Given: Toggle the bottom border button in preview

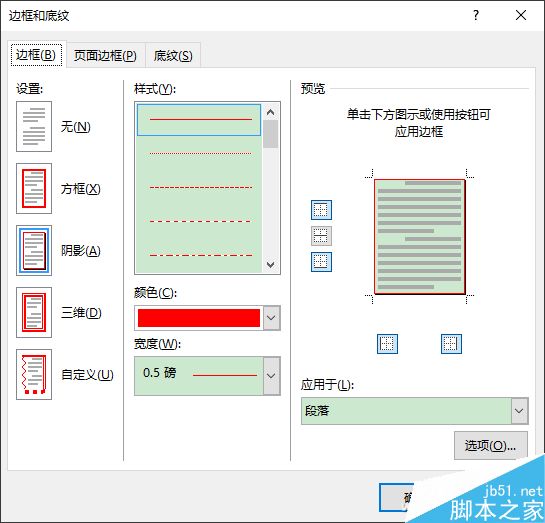Looking at the screenshot, I should coord(321,262).
